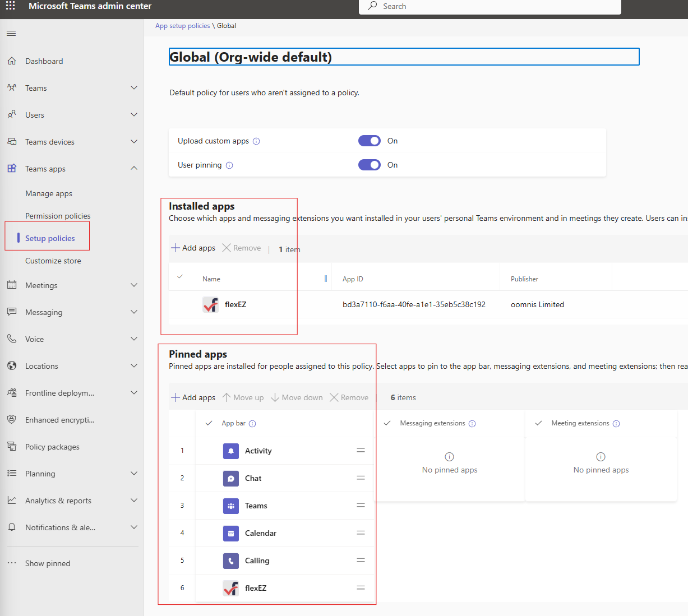Click the Meeting extensions info icon
688x616 pixels.
point(616,424)
